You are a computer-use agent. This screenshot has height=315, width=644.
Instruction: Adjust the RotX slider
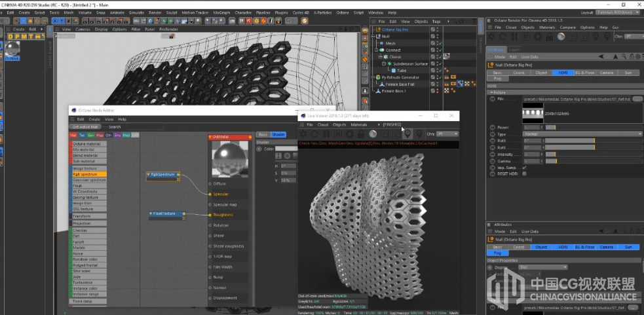coord(594,141)
